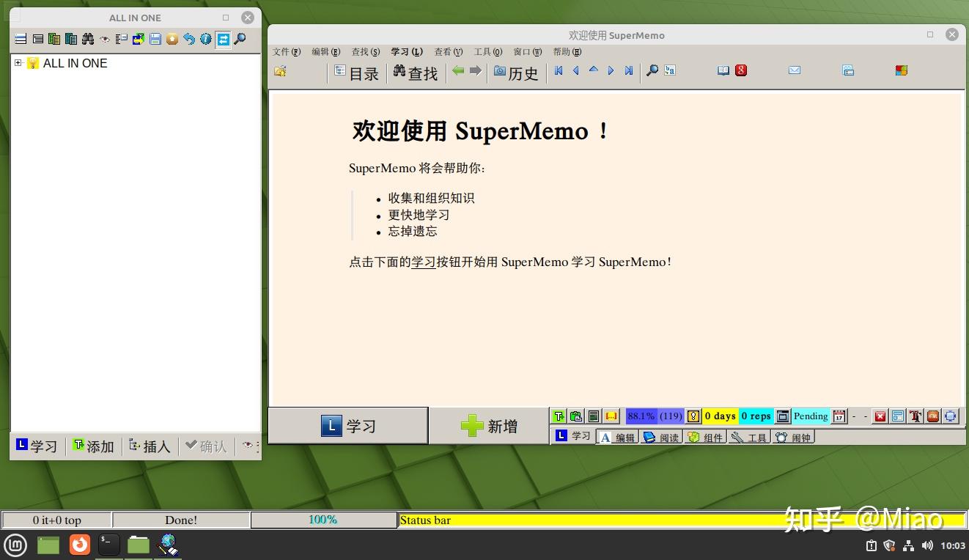
Task: Click the orange up-arrow button icon in ALL IN ONE toolbar
Action: pyautogui.click(x=172, y=39)
